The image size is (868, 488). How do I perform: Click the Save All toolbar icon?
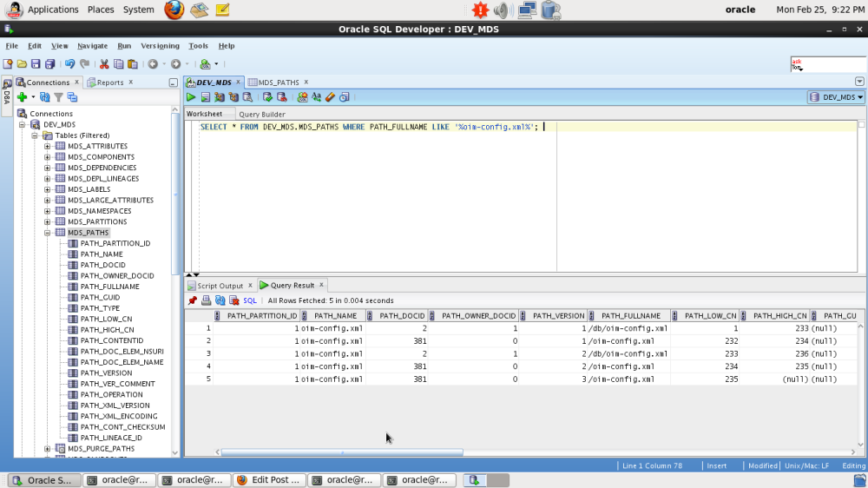pyautogui.click(x=49, y=64)
